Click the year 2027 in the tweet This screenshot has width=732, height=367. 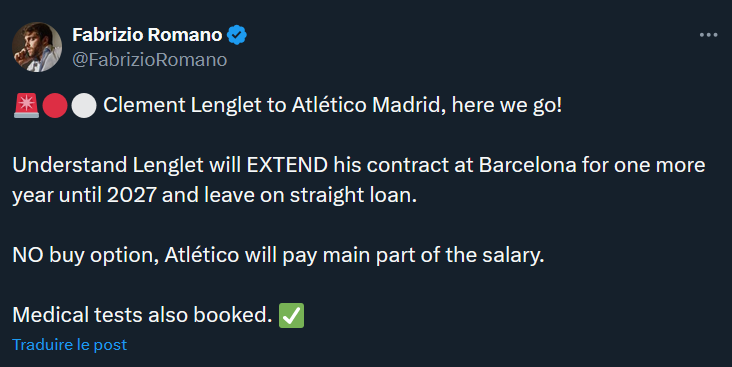pos(132,195)
